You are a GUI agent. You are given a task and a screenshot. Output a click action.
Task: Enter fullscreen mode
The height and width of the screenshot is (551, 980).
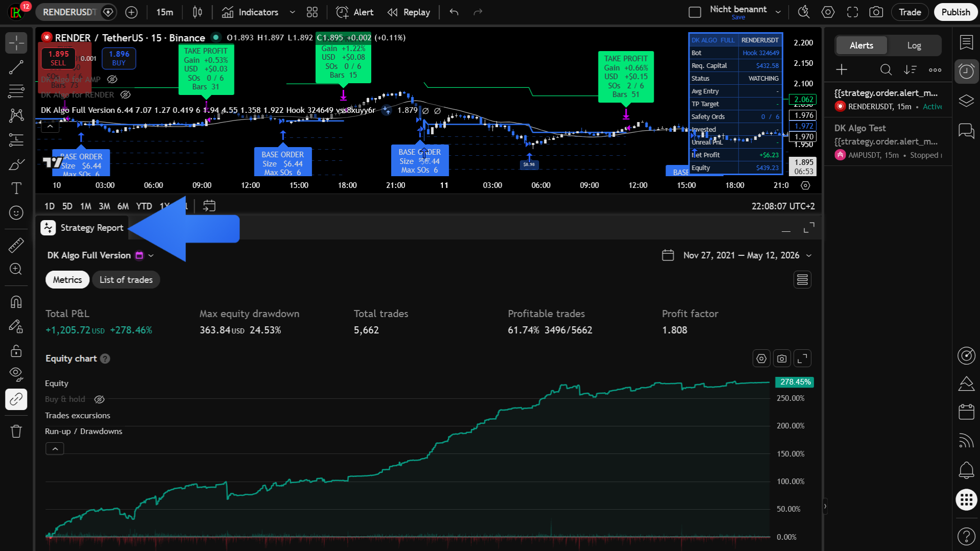point(852,12)
